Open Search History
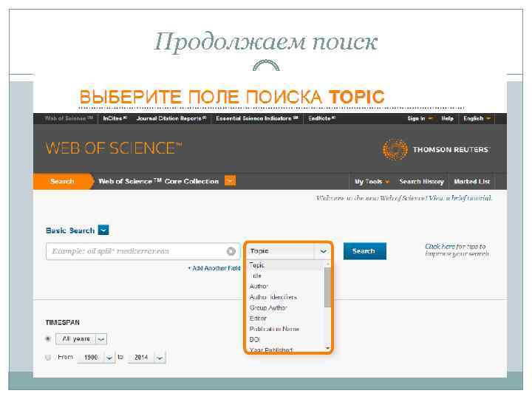 coord(421,182)
